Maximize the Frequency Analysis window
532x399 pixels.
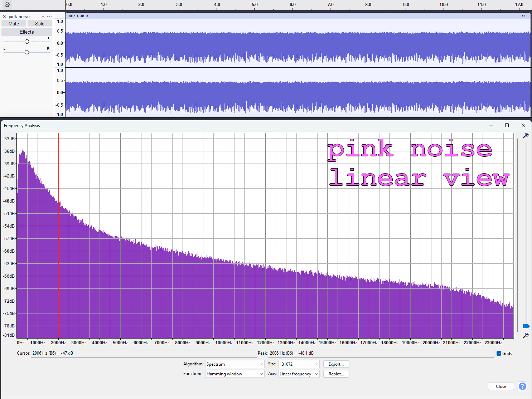pos(507,125)
